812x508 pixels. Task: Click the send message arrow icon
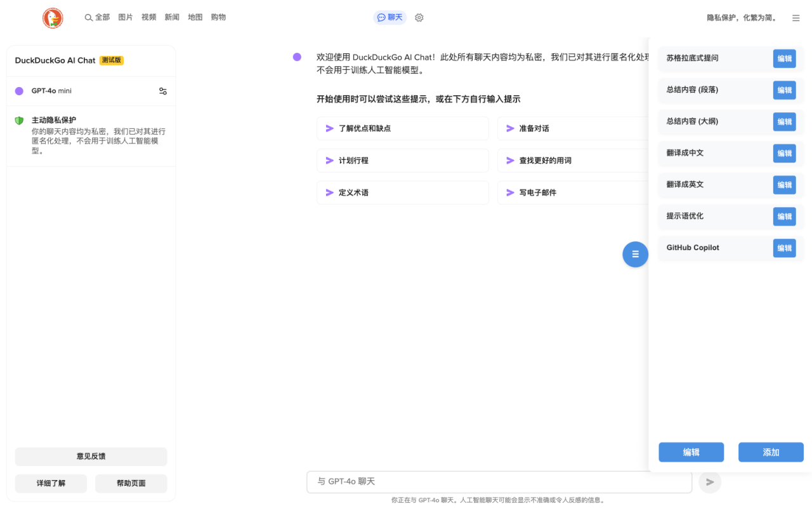tap(710, 482)
